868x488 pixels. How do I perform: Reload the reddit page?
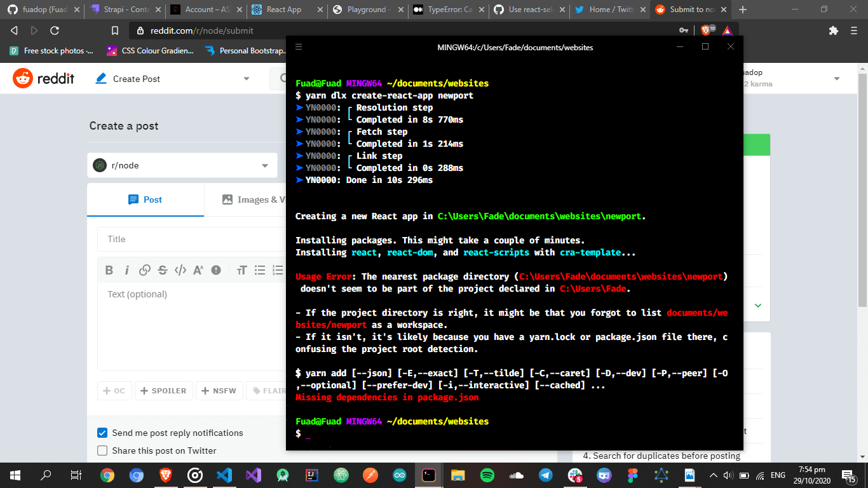(55, 30)
